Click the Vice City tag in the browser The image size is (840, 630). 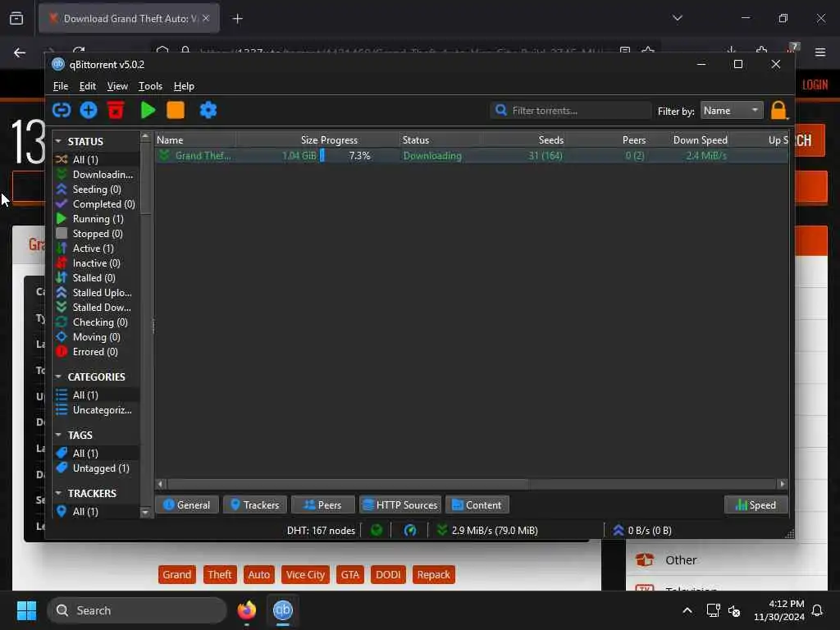click(305, 575)
